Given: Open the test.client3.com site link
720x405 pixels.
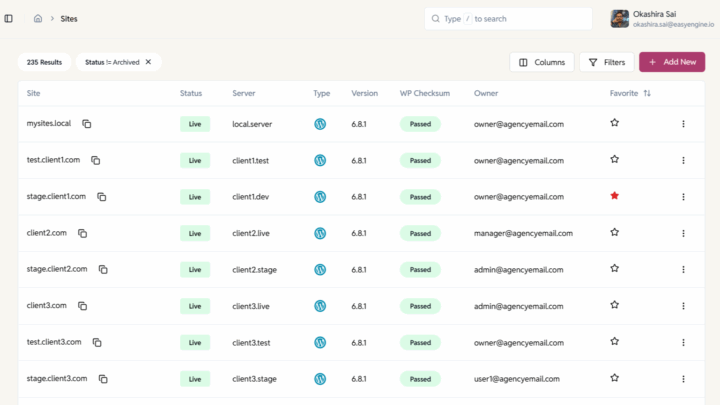Looking at the screenshot, I should pyautogui.click(x=54, y=342).
